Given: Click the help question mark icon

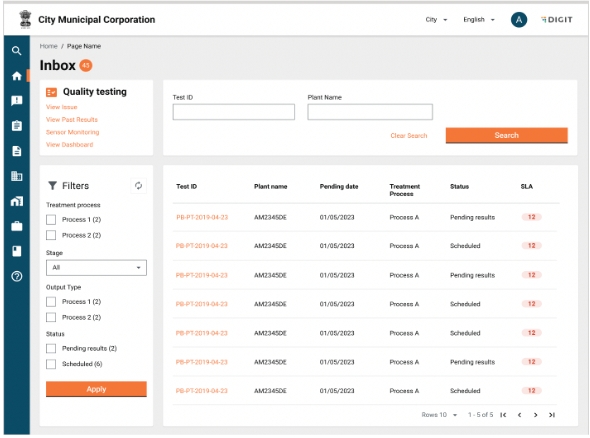Looking at the screenshot, I should (17, 277).
